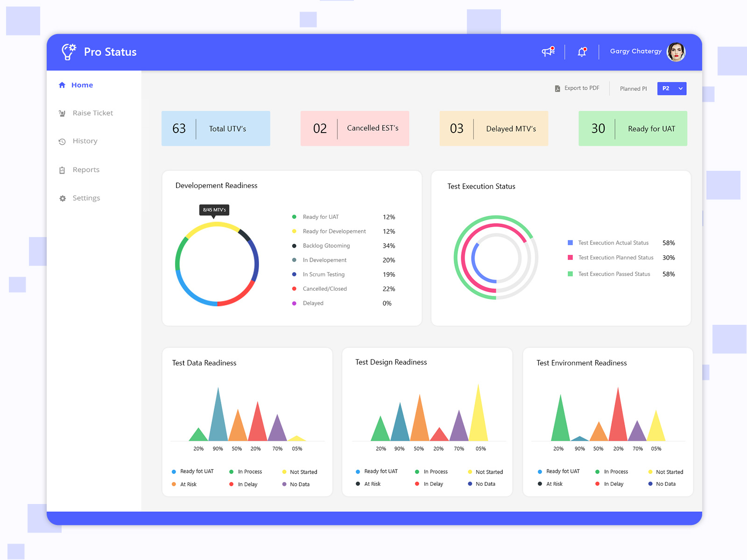Screen dimensions: 747x560
Task: Click the Export to PDF file icon
Action: (557, 88)
